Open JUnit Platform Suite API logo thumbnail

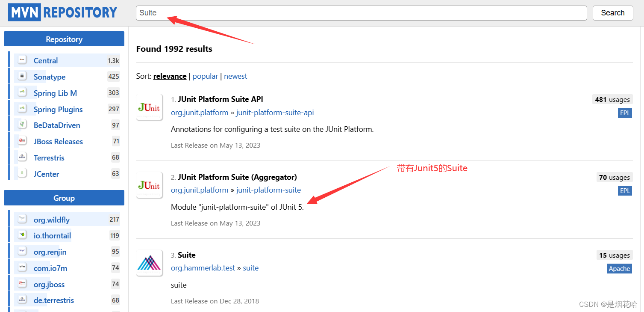coord(149,107)
